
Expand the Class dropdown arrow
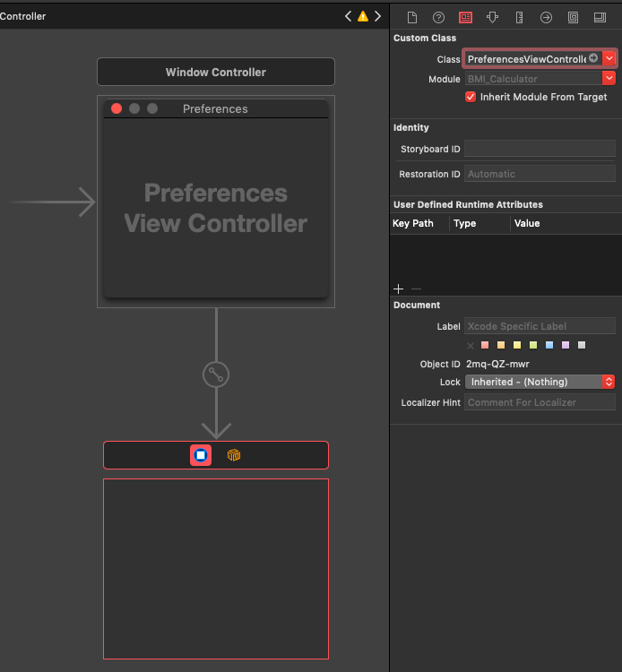tap(609, 58)
